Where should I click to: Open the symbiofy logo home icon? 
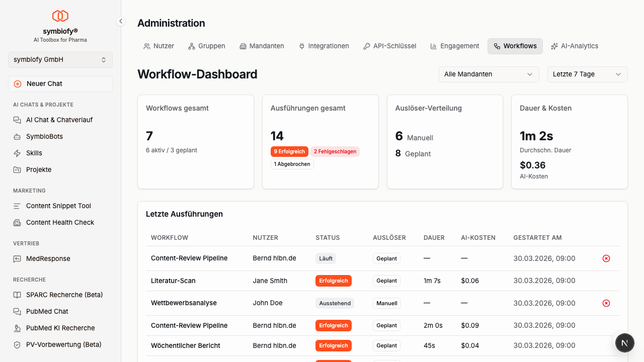[60, 16]
